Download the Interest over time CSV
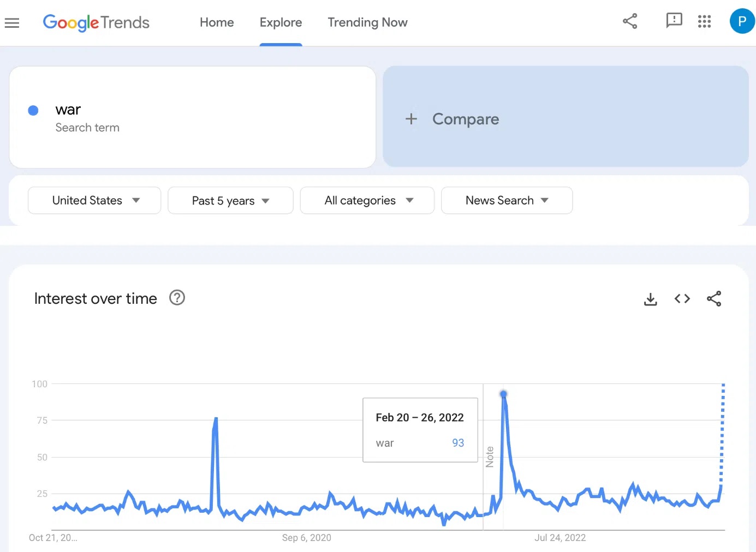Viewport: 756px width, 552px height. click(650, 299)
